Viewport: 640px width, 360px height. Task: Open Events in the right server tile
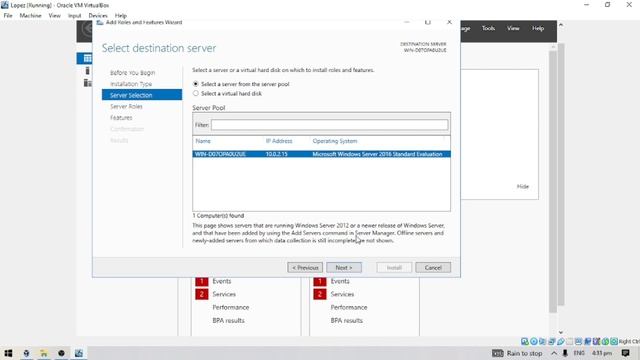pyautogui.click(x=340, y=281)
